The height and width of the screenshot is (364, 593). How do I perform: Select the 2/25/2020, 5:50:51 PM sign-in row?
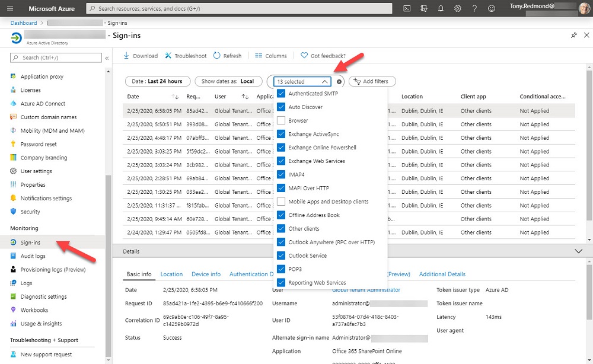[x=349, y=124]
